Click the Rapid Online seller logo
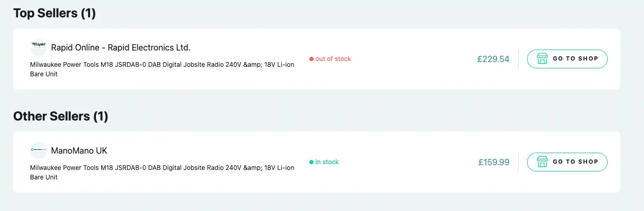Image resolution: width=644 pixels, height=211 pixels. pyautogui.click(x=38, y=47)
